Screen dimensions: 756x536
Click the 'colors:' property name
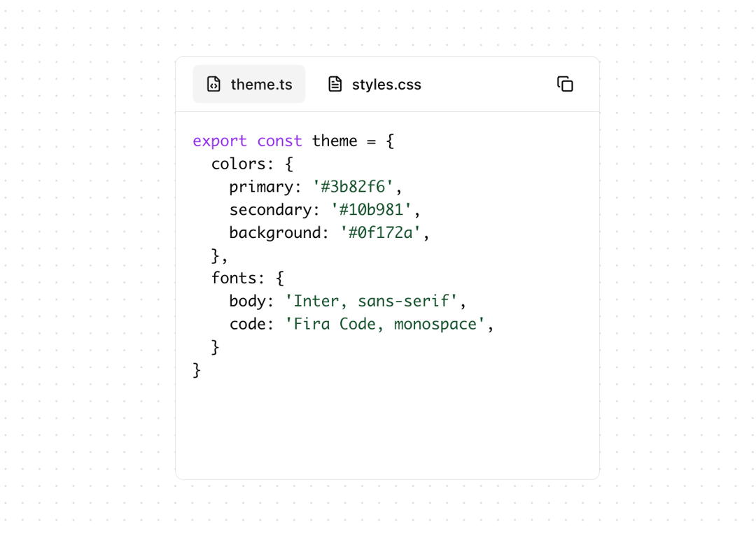242,164
